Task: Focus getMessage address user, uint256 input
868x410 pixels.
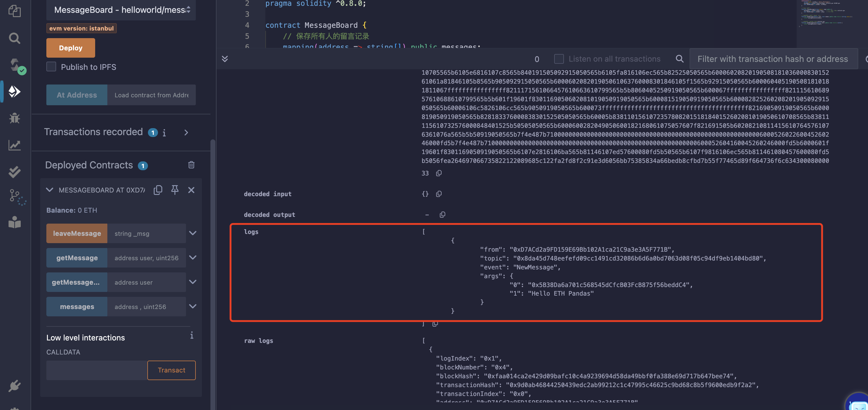Action: (x=147, y=258)
